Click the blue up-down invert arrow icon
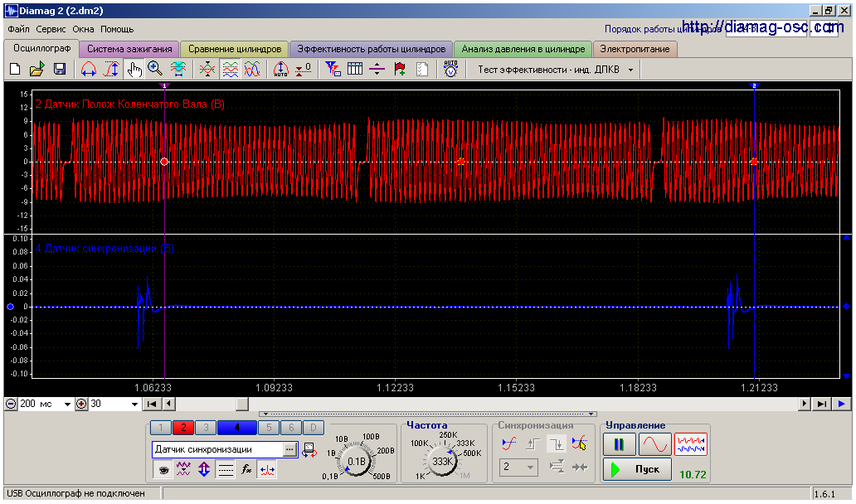The height and width of the screenshot is (504, 856). coord(204,469)
